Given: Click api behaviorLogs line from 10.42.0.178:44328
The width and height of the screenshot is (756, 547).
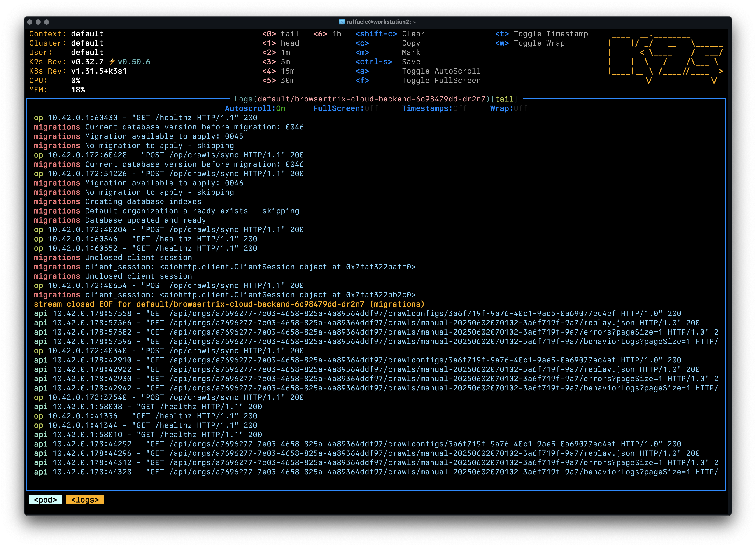Looking at the screenshot, I should click(x=376, y=472).
